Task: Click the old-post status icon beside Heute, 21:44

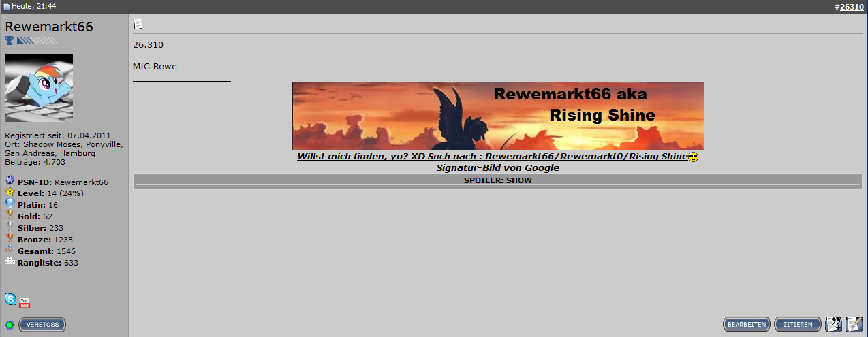Action: 7,6
